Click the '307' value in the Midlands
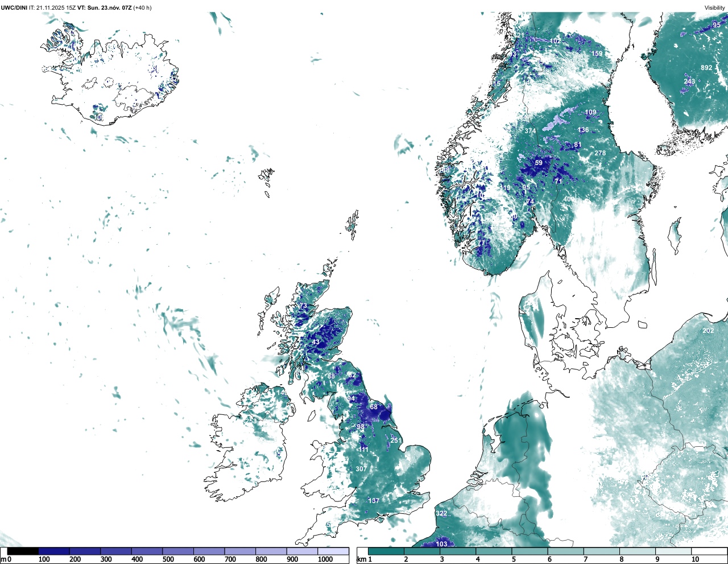Screen dimensions: 728x564 (x=361, y=469)
